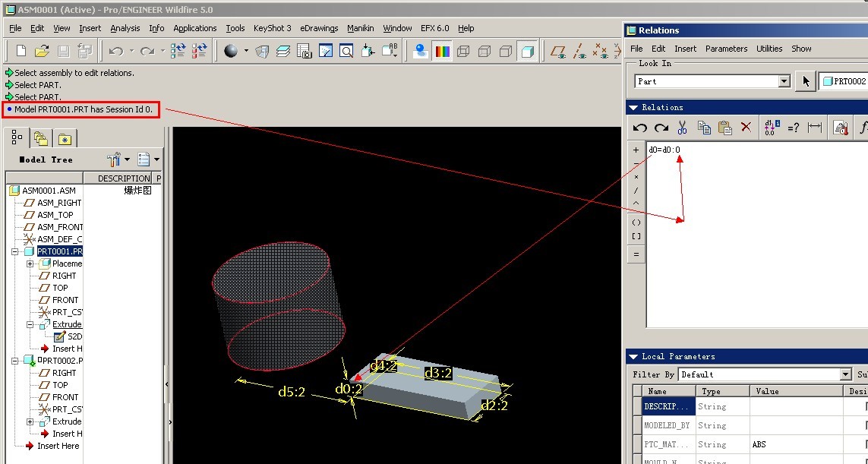The image size is (868, 464).
Task: Click units thermometer icon in Relations
Action: pos(841,128)
